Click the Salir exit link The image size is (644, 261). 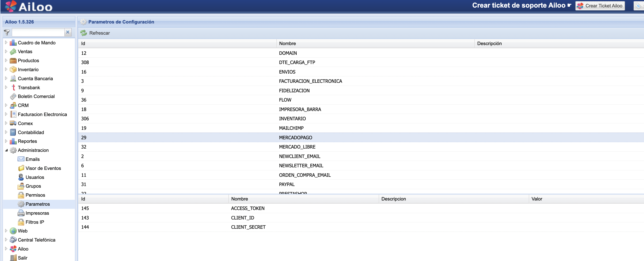23,258
